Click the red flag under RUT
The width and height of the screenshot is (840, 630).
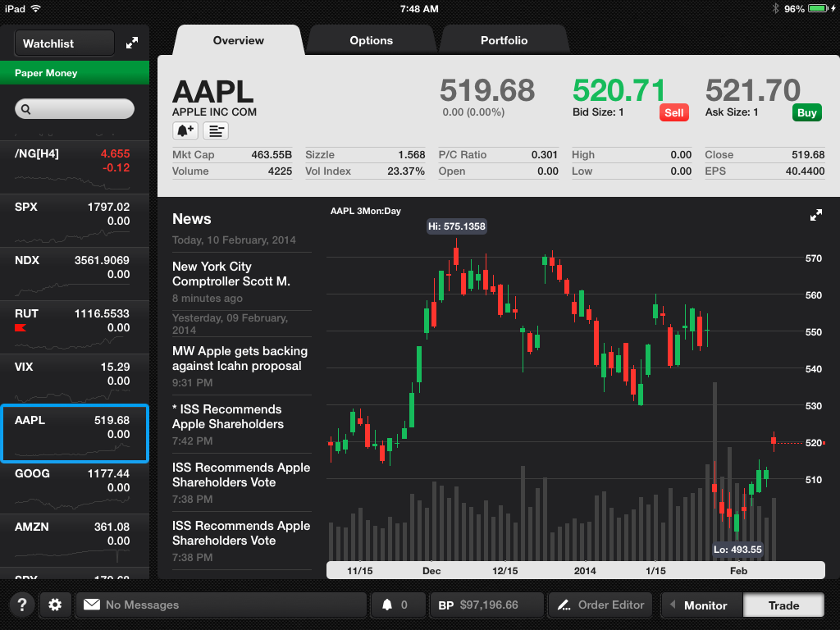tap(21, 327)
